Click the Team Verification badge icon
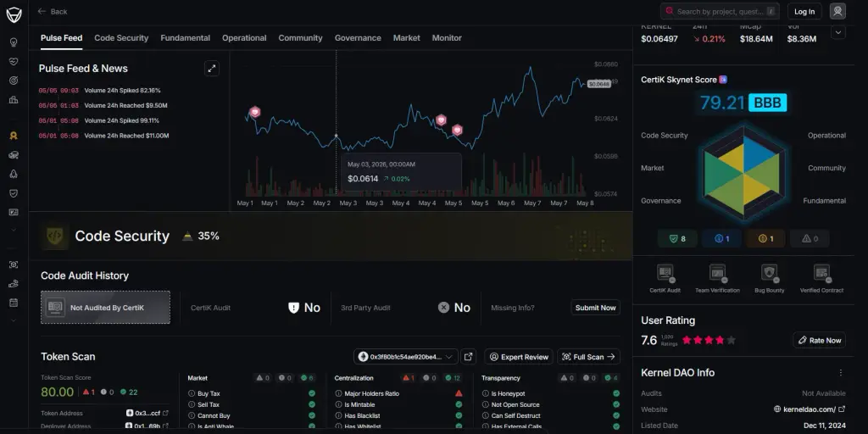This screenshot has height=434, width=868. tap(717, 273)
